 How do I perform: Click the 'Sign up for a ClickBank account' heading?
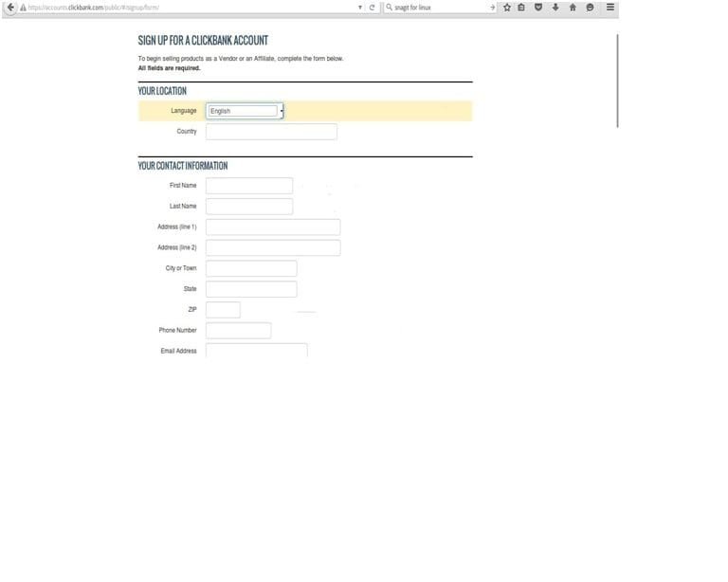(203, 41)
